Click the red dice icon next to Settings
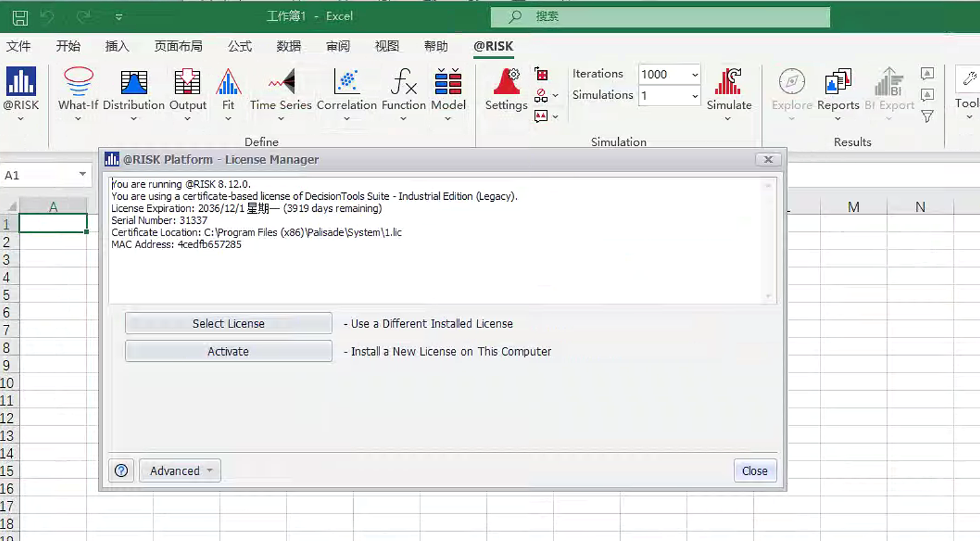 tap(541, 74)
